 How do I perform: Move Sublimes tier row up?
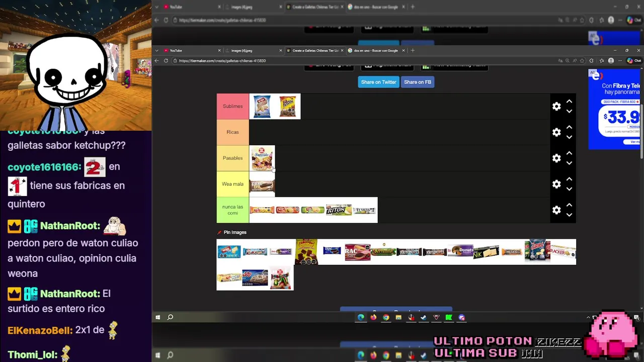click(569, 102)
